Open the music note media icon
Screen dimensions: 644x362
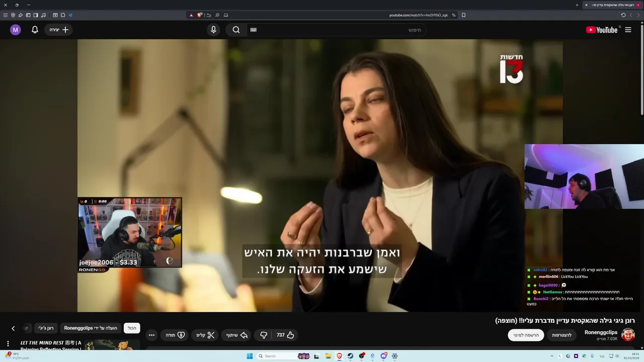pyautogui.click(x=43, y=15)
